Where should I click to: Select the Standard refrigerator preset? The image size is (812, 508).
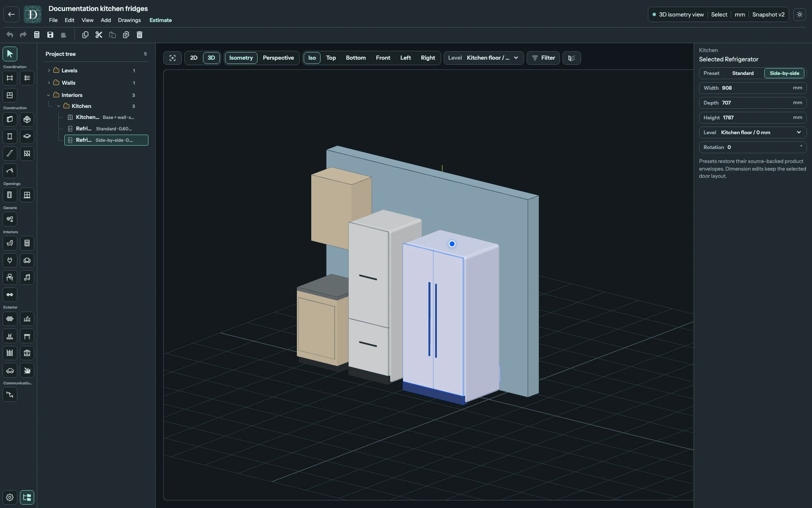pyautogui.click(x=743, y=73)
